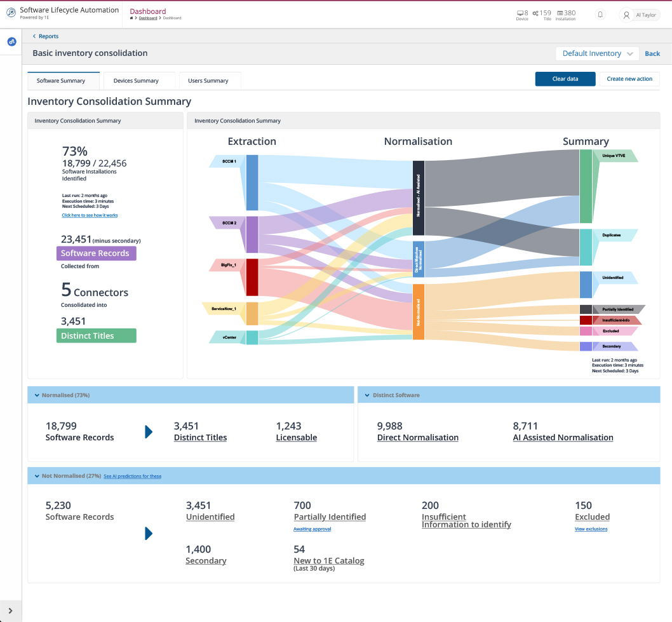The height and width of the screenshot is (622, 672).
Task: Open the Excluded link in Not Normalised
Action: click(592, 517)
